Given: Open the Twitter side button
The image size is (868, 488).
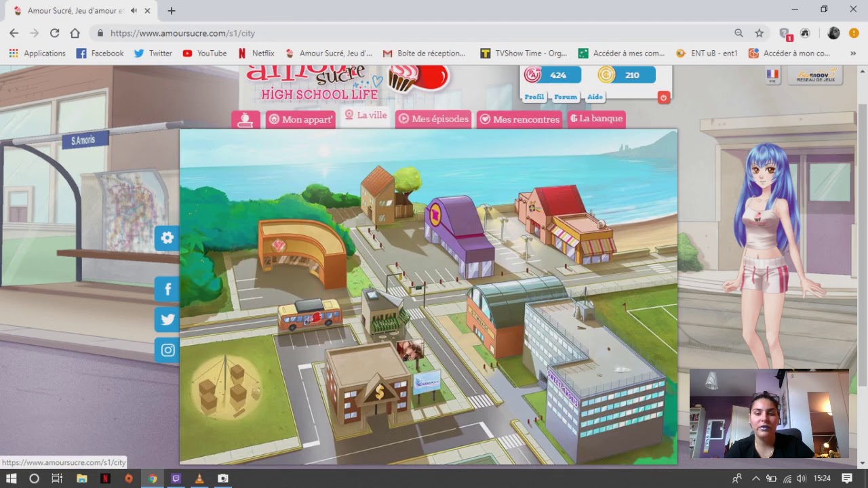Looking at the screenshot, I should pyautogui.click(x=167, y=320).
